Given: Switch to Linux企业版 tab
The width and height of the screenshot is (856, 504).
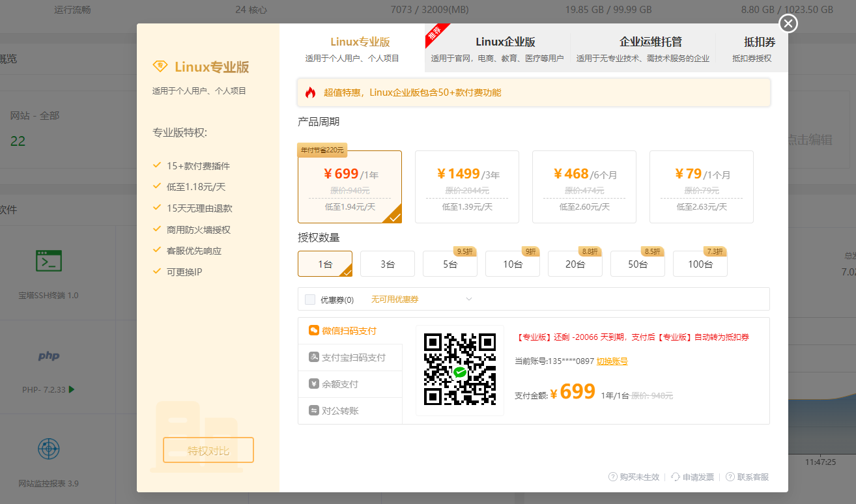Looking at the screenshot, I should point(497,48).
